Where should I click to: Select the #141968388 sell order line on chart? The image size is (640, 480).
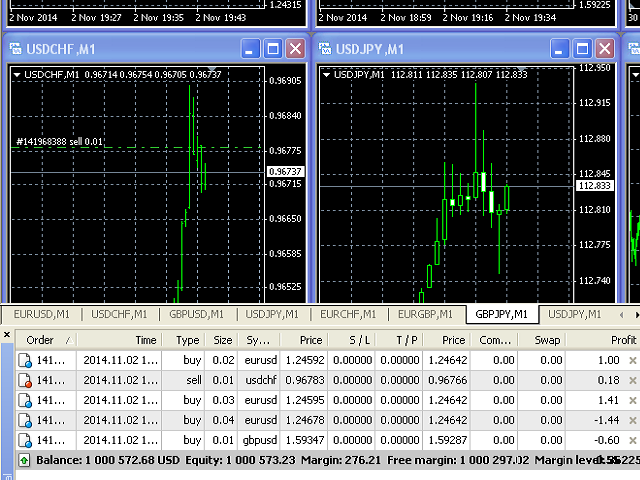60,142
